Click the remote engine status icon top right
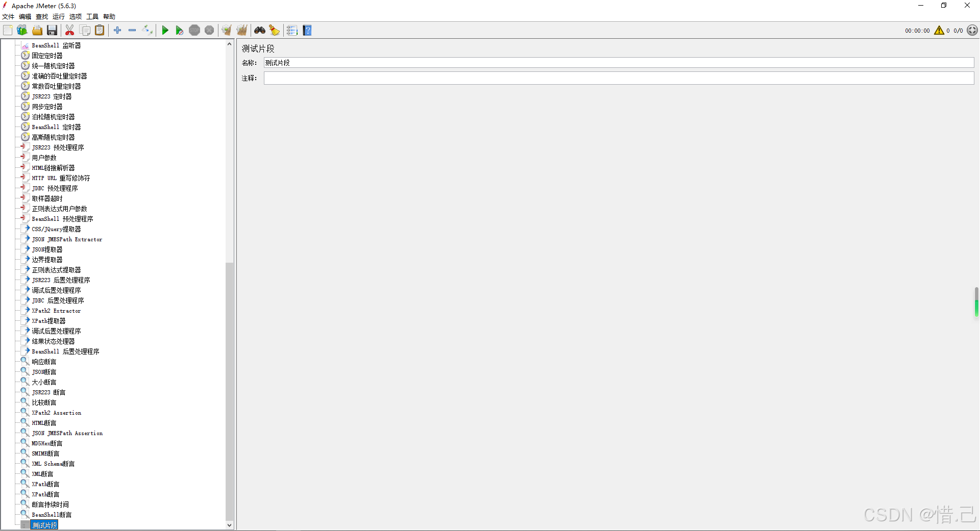 click(x=972, y=31)
